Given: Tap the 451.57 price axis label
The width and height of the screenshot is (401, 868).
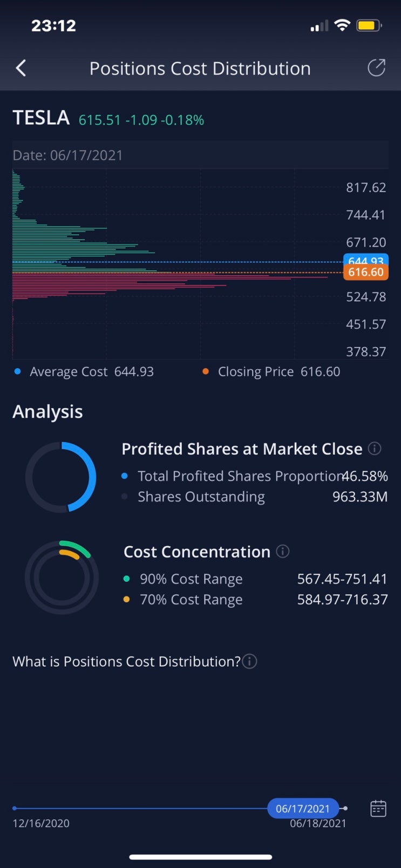Looking at the screenshot, I should [x=366, y=324].
